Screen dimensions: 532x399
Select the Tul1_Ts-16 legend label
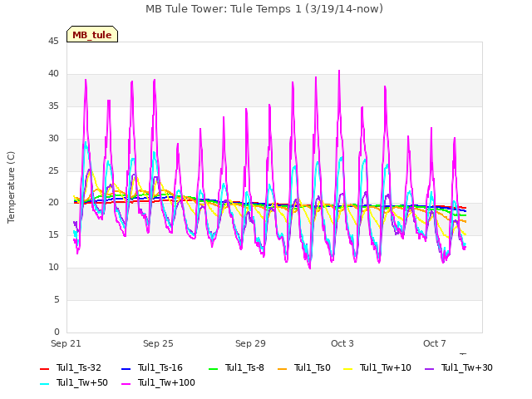[x=160, y=367]
